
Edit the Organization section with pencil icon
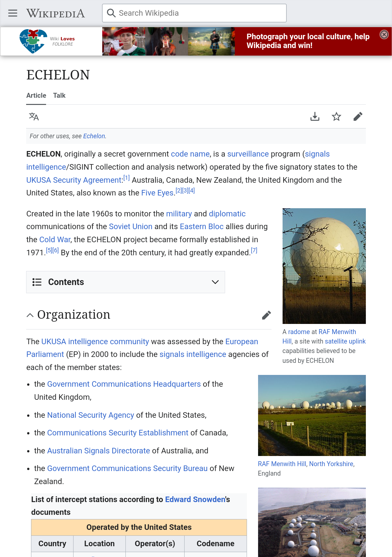pyautogui.click(x=267, y=315)
